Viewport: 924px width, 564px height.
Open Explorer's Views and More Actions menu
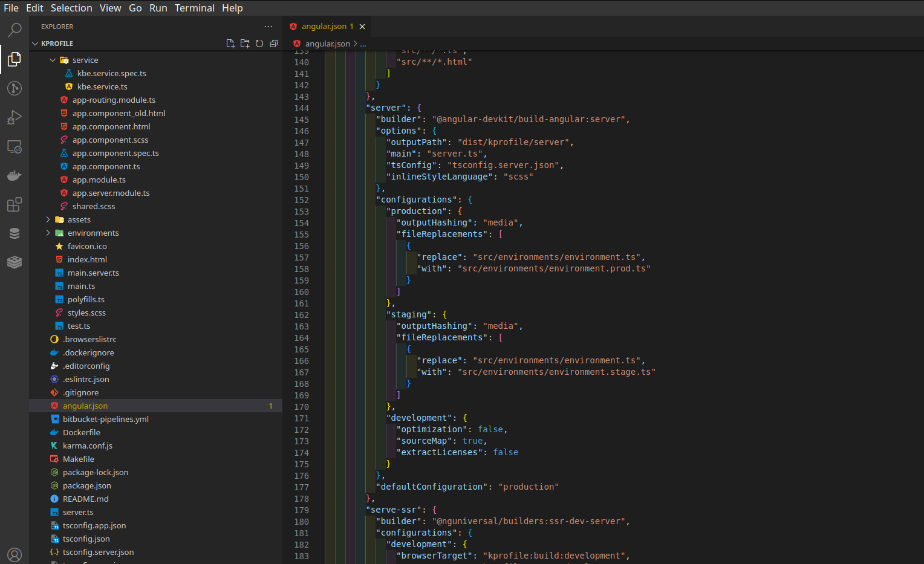tap(268, 27)
